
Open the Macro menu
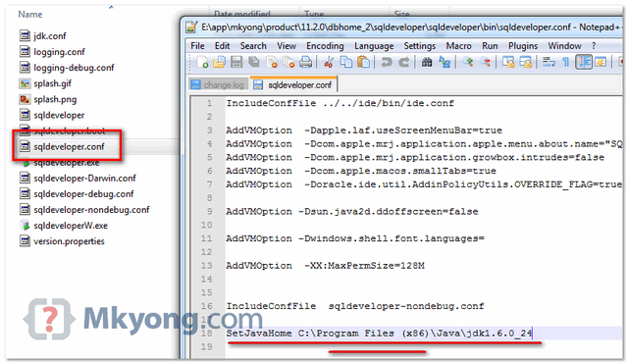point(458,46)
